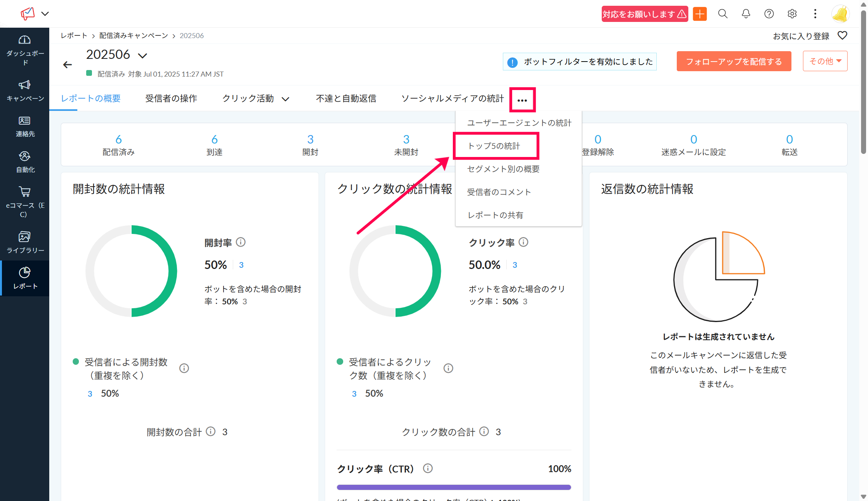The width and height of the screenshot is (868, 501).
Task: Click the orange plus create button
Action: [699, 14]
